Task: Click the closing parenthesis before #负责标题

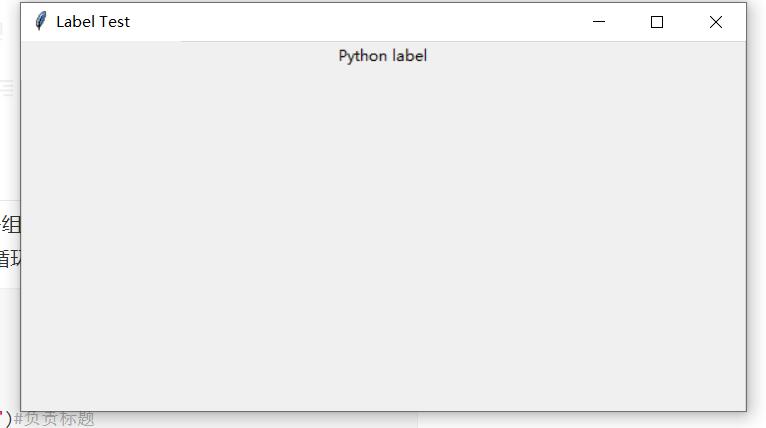Action: point(8,419)
